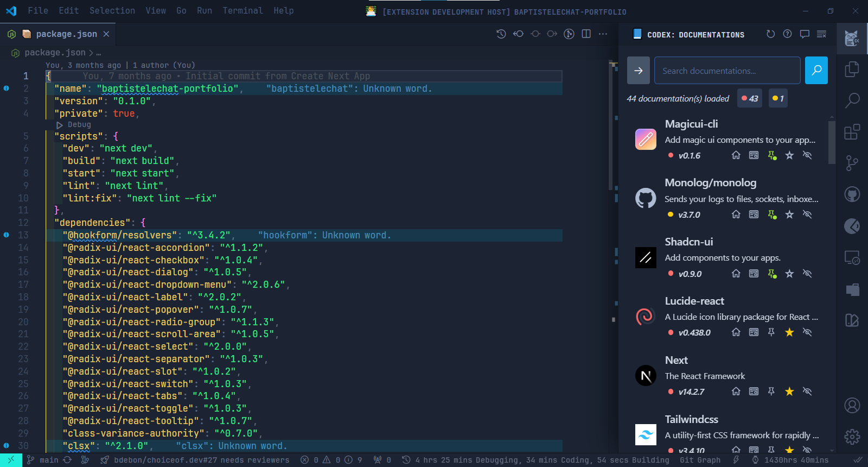
Task: Open Lucide-react documentation title
Action: click(694, 301)
